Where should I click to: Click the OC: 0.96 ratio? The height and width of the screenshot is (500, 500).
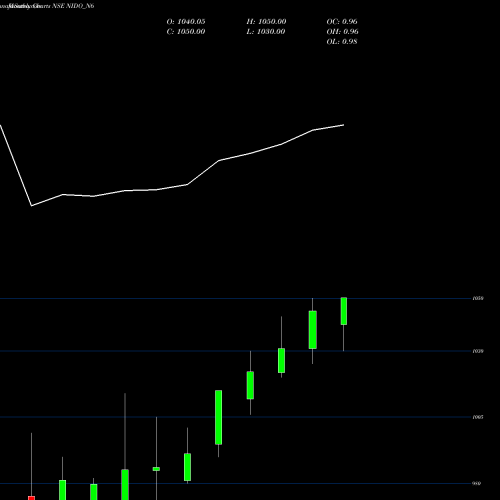(342, 22)
